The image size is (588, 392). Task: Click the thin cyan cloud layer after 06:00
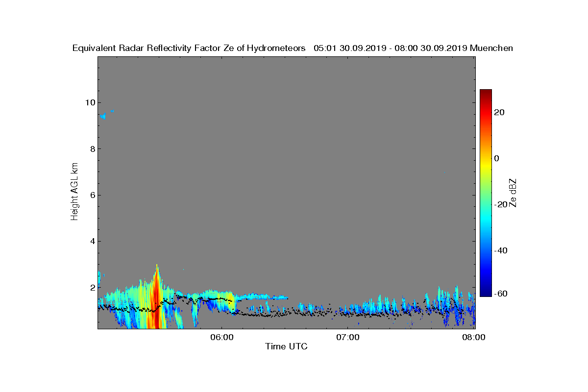[x=262, y=297]
